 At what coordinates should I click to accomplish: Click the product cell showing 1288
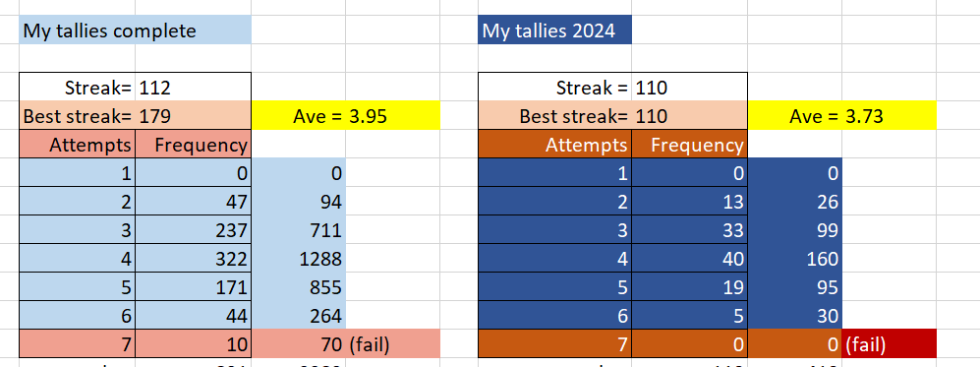299,258
